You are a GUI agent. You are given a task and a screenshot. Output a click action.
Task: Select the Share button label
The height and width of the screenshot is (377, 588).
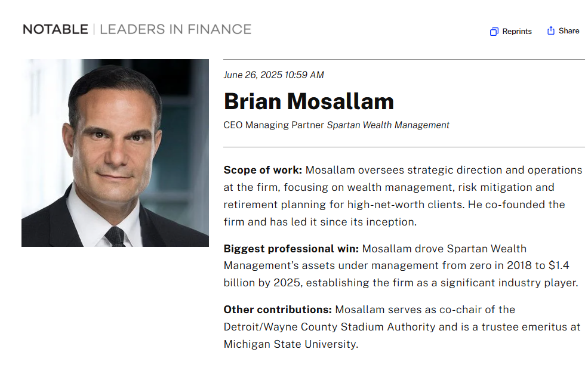[x=569, y=31]
